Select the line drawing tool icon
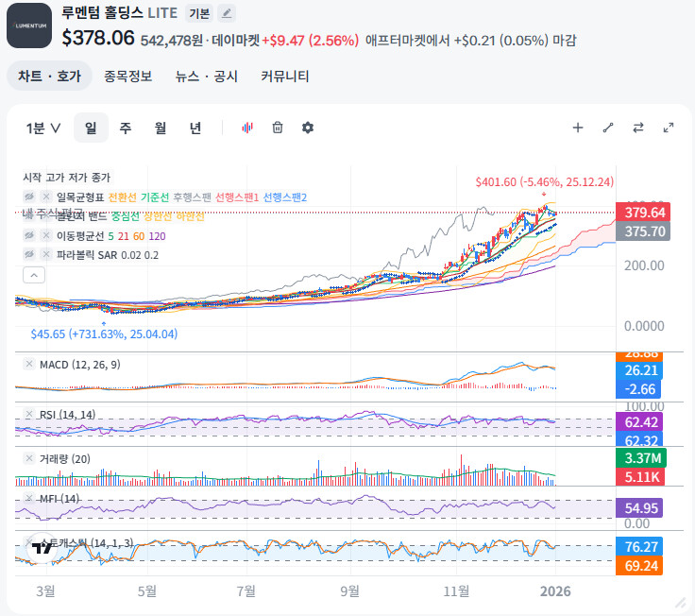Viewport: 695px width, 616px height. [608, 128]
